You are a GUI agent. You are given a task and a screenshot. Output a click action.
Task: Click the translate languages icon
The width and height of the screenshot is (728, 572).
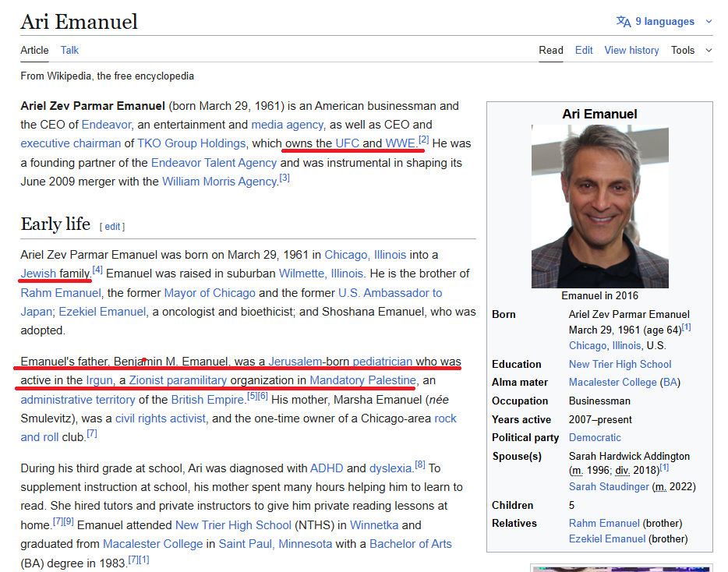624,21
